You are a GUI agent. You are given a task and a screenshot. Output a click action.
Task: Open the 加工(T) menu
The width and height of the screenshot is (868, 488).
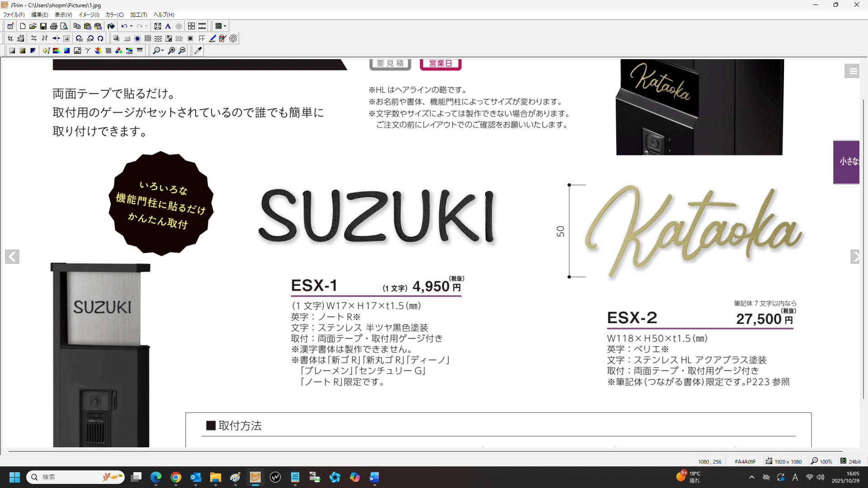138,14
